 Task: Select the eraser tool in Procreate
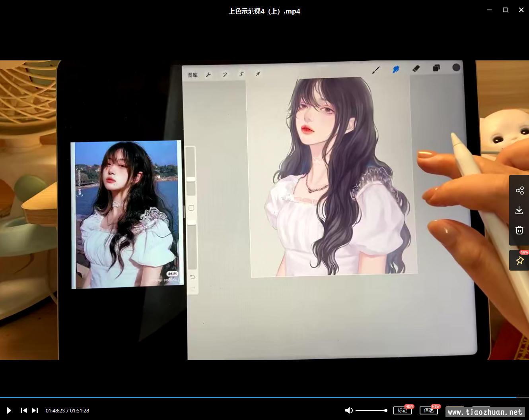pyautogui.click(x=416, y=69)
